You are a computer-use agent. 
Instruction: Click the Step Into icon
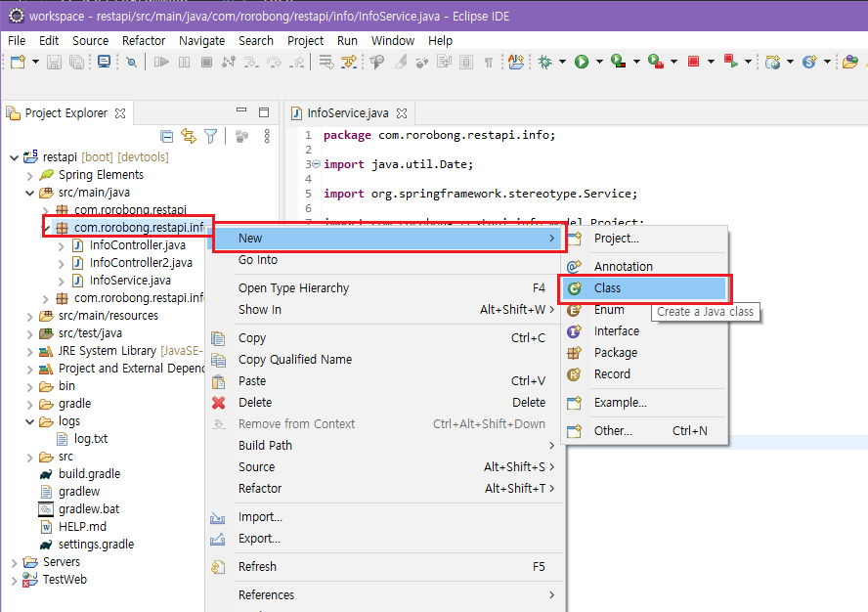(251, 62)
